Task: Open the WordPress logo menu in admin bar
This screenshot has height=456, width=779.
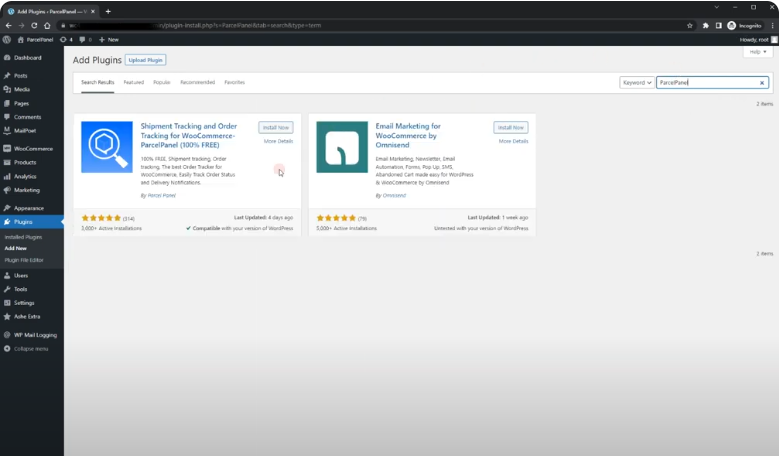Action: (x=6, y=40)
